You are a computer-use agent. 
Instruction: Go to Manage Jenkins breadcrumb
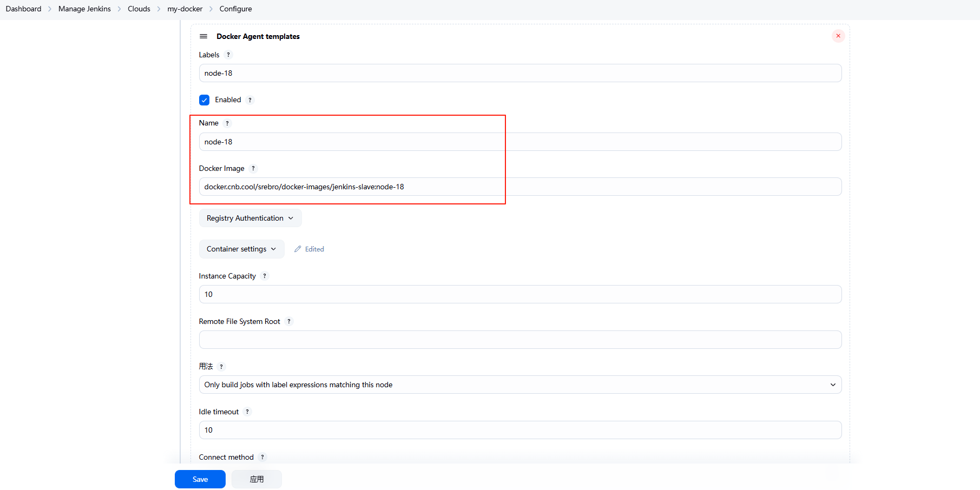click(x=84, y=9)
